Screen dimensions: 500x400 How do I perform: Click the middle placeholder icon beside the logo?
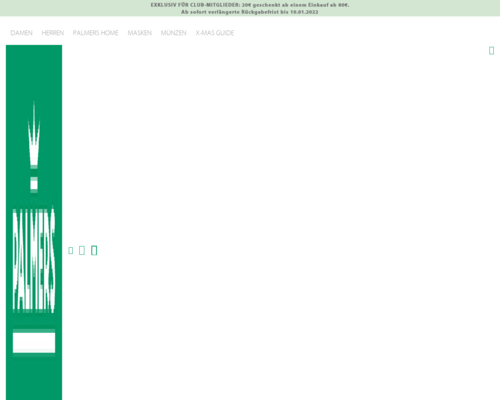[x=82, y=250]
